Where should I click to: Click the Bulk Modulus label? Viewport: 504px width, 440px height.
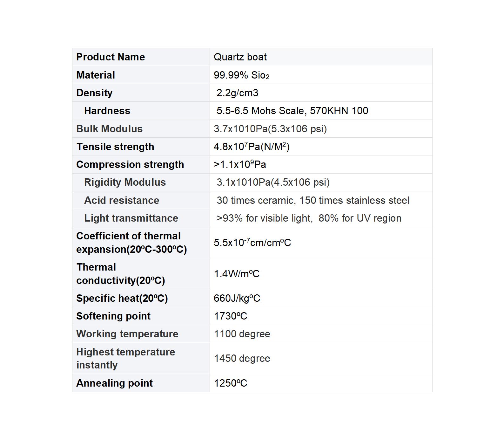click(x=109, y=129)
